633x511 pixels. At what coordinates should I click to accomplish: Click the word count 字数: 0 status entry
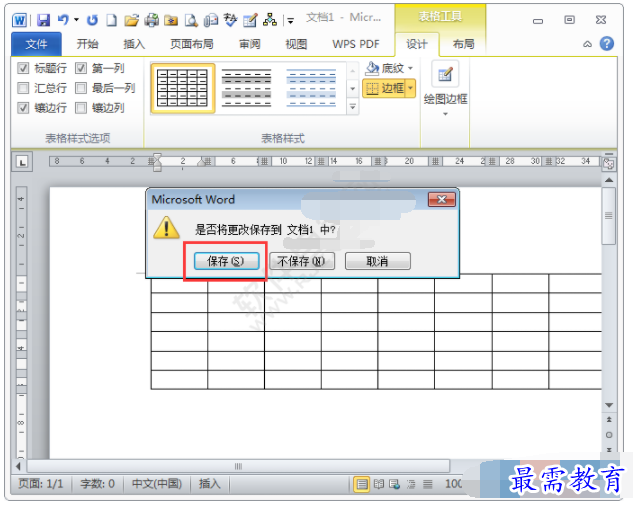[97, 484]
